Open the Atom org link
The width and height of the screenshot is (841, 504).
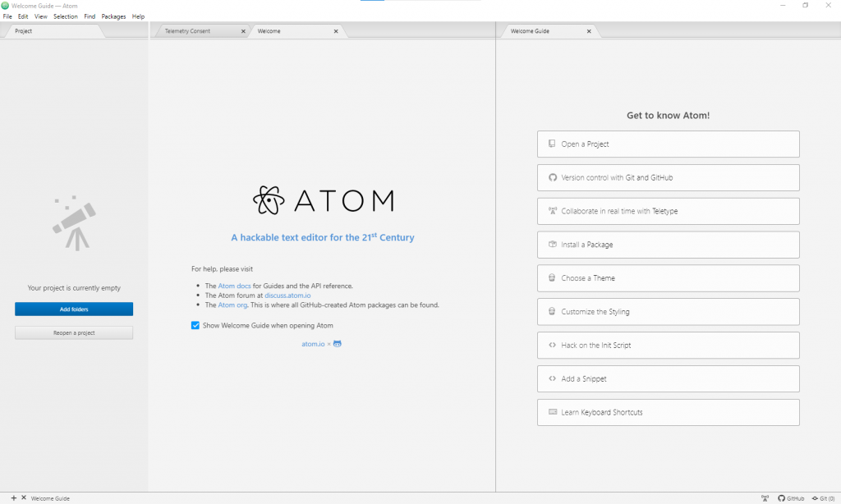point(232,305)
